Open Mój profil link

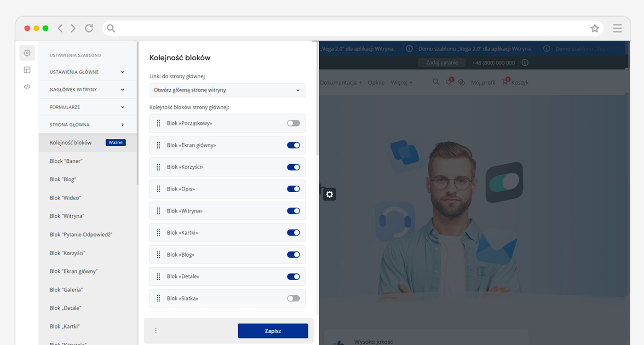483,82
